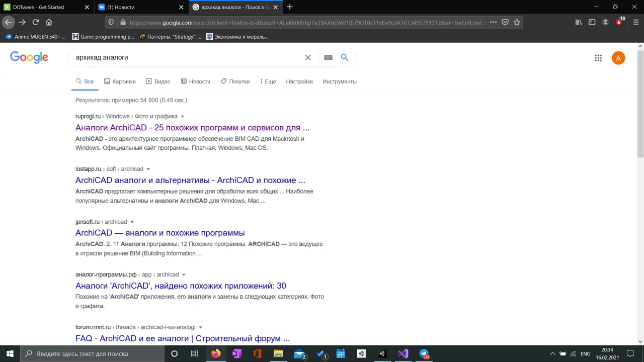
Task: Open the Инструменты search tools
Action: [x=340, y=81]
